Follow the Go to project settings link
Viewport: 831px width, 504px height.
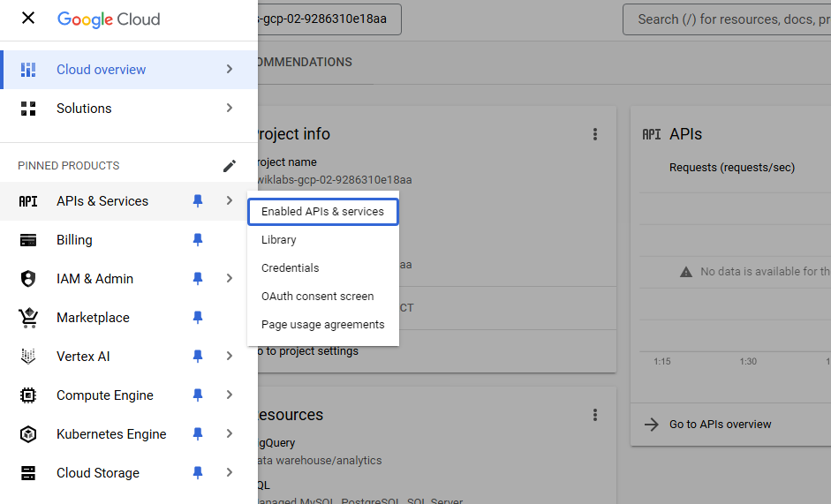308,351
